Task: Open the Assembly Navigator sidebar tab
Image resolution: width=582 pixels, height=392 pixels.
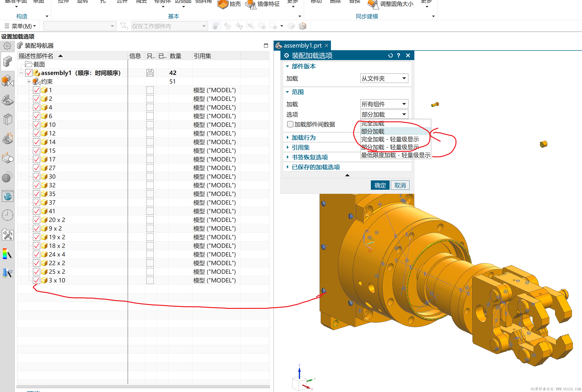Action: coord(7,61)
